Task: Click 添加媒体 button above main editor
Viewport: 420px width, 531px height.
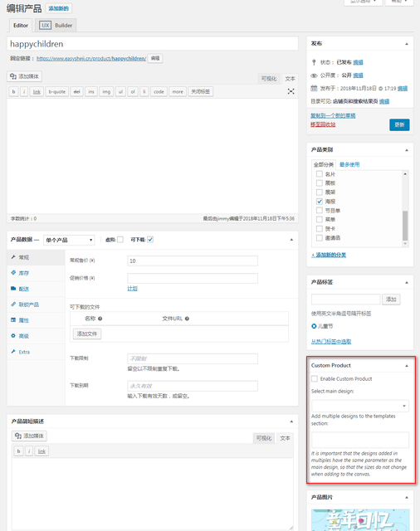Action: click(24, 76)
